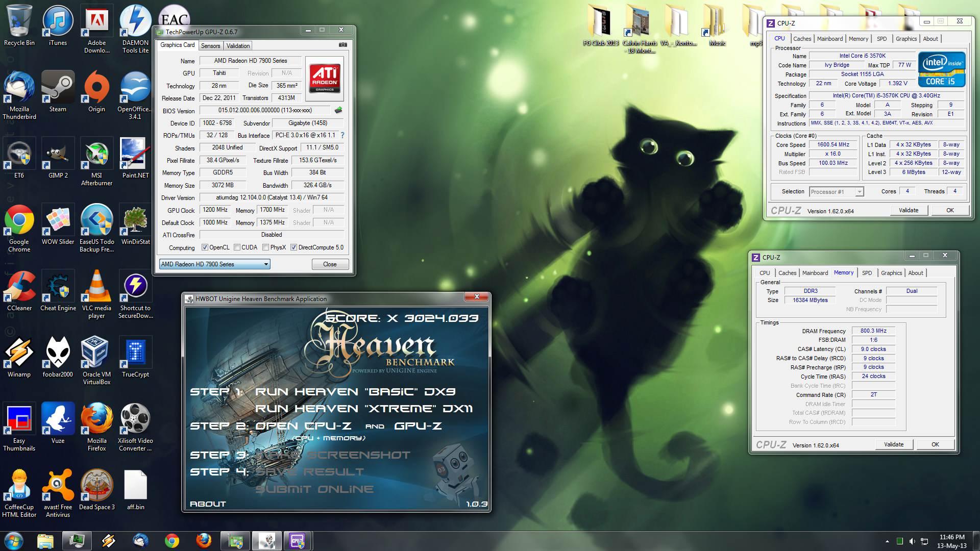Open MSI Afterburner shortcut
This screenshot has width=980, height=551.
tap(96, 162)
